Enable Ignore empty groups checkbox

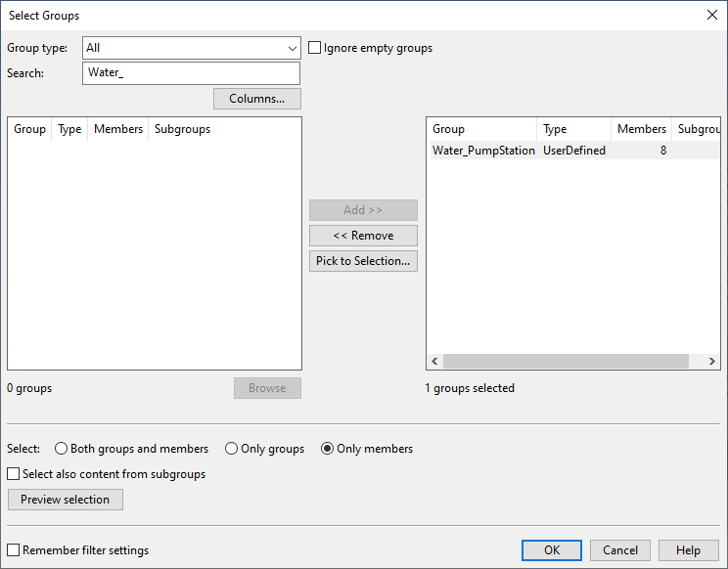pos(316,48)
